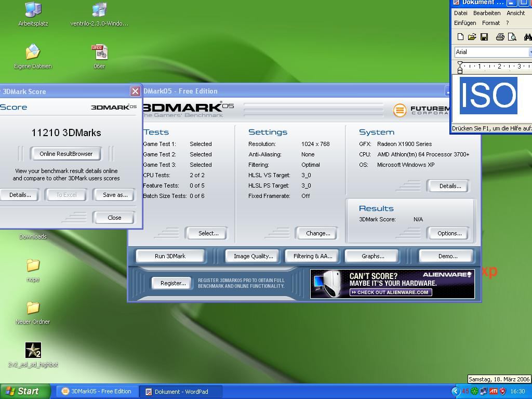Open the Einfügen menu in WordPad
The width and height of the screenshot is (532, 399).
465,23
